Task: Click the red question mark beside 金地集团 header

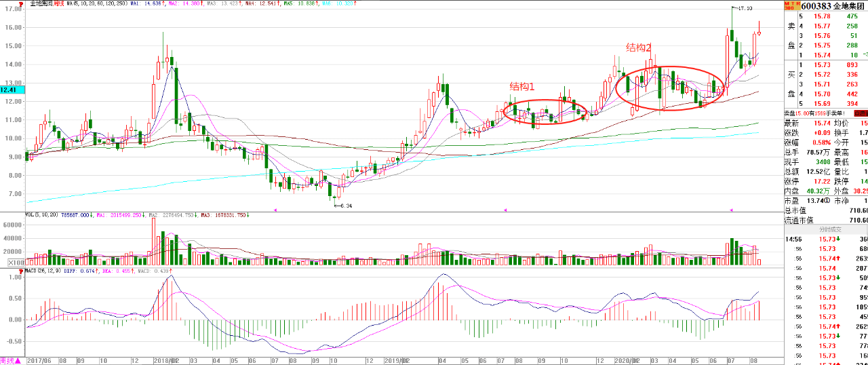Action: 21,3
